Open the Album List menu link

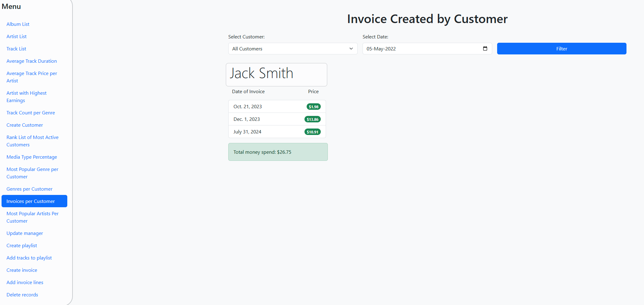point(18,24)
